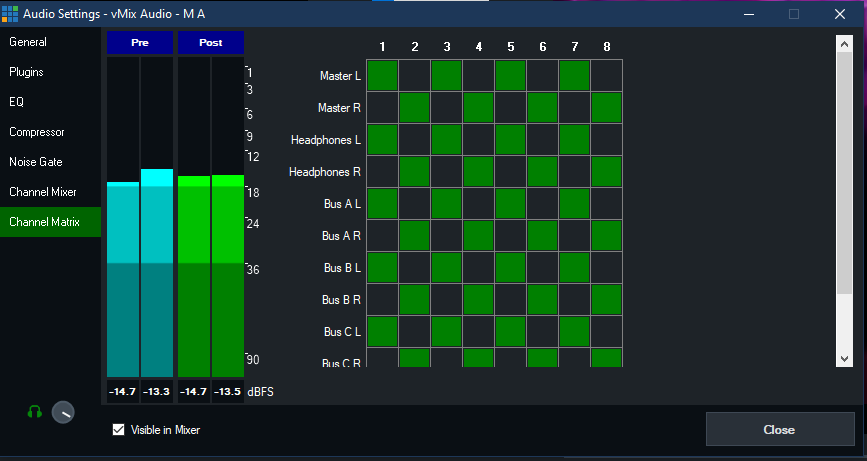Switch to the Plugins tab

26,72
